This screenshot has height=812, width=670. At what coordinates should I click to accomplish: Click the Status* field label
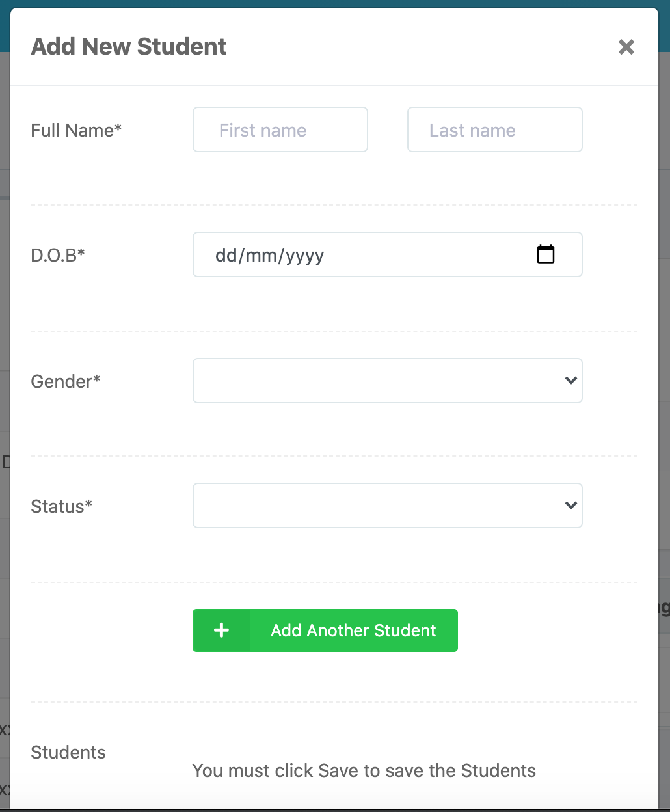[x=62, y=506]
